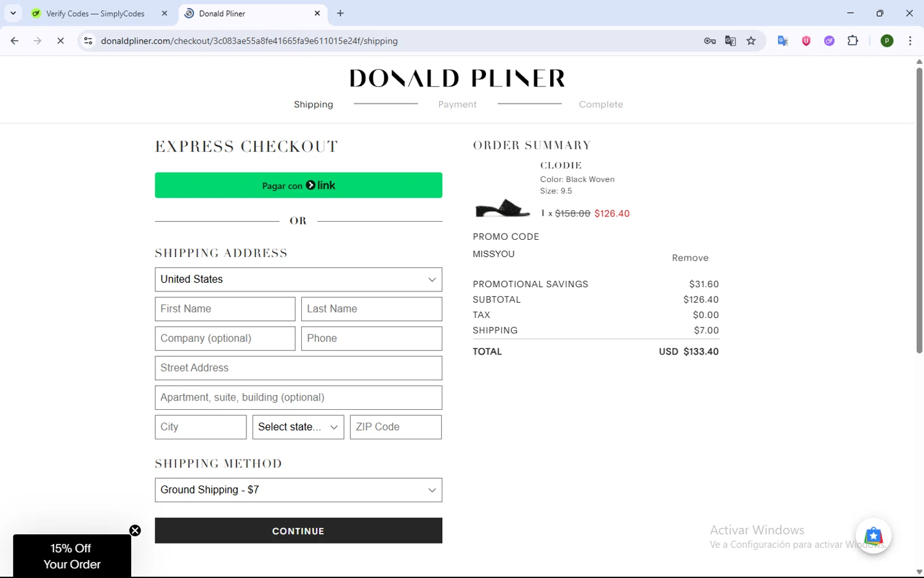Viewport: 924px width, 578px height.
Task: Dismiss the 15% Off popup
Action: pyautogui.click(x=135, y=531)
